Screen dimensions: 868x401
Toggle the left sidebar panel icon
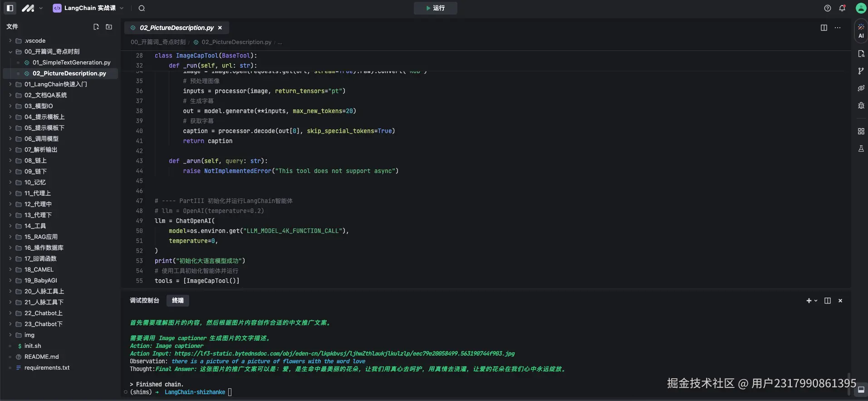[x=10, y=8]
